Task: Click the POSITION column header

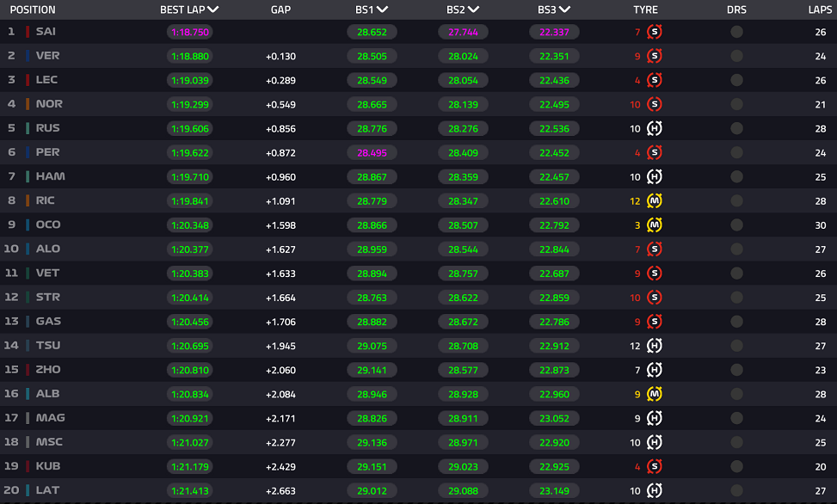Action: 33,9
